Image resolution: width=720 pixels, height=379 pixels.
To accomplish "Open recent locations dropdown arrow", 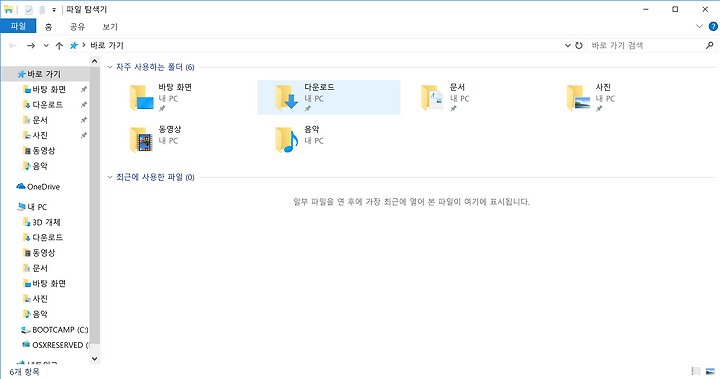I will [x=46, y=45].
